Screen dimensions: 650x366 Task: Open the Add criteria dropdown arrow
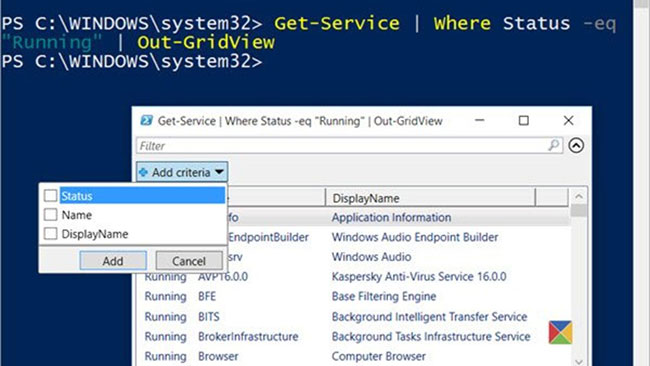[220, 172]
